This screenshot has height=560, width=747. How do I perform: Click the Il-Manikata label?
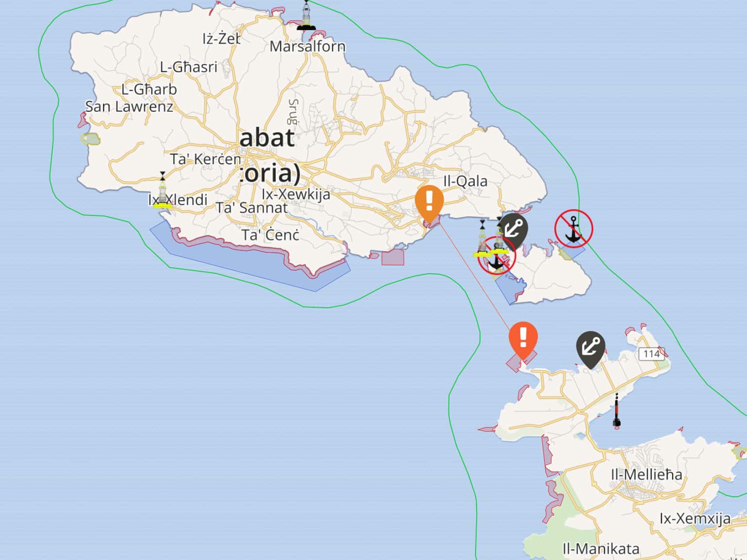pos(601,549)
